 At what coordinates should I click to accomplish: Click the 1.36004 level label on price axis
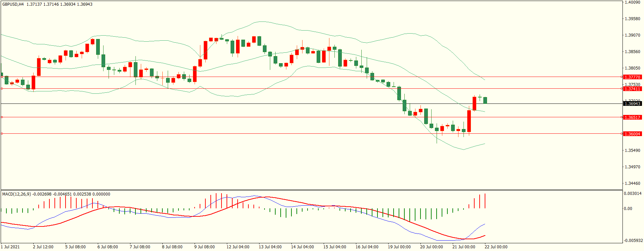pyautogui.click(x=632, y=134)
